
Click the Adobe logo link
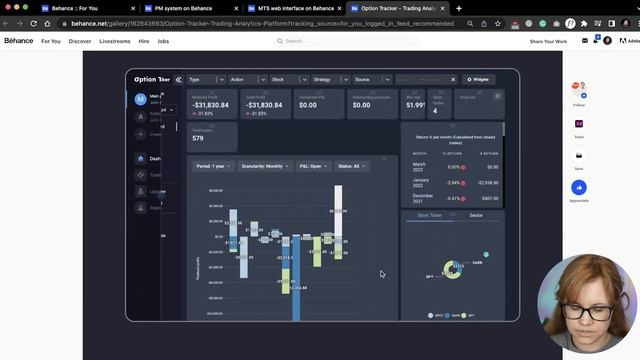click(x=629, y=41)
